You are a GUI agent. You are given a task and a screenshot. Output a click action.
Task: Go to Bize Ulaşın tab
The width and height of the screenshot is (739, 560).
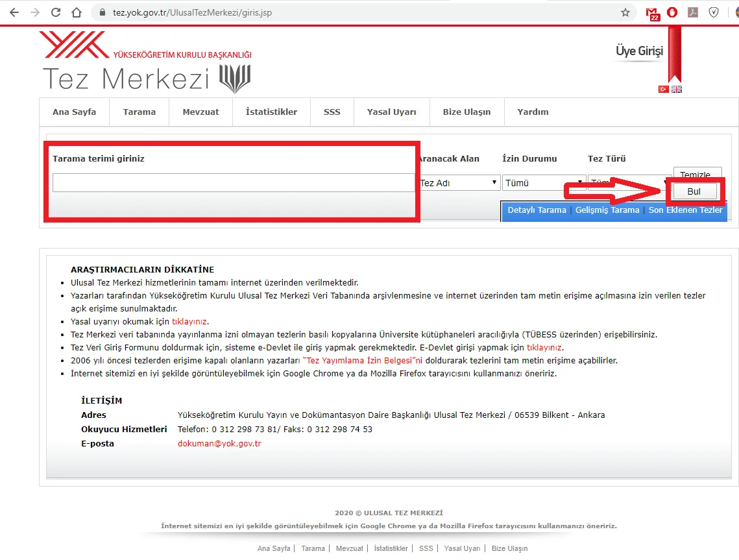(466, 112)
